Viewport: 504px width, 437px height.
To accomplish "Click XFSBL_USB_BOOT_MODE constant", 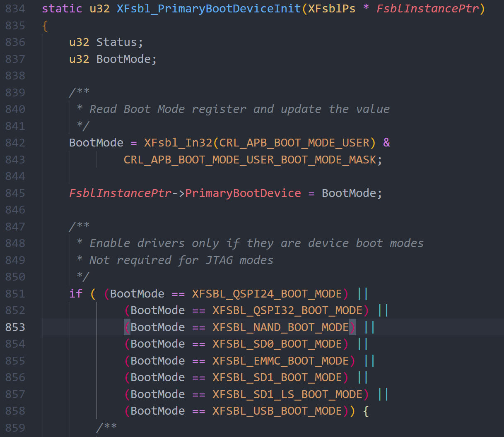I will pos(277,411).
